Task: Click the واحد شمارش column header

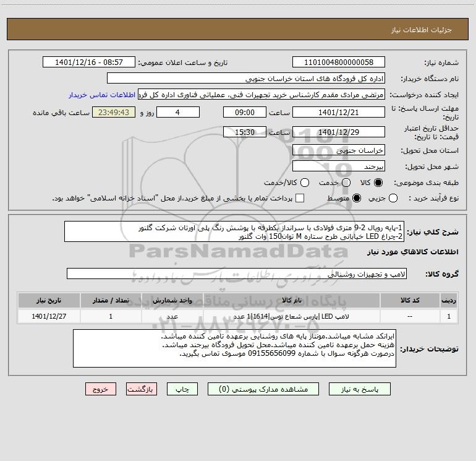Action: click(x=172, y=300)
